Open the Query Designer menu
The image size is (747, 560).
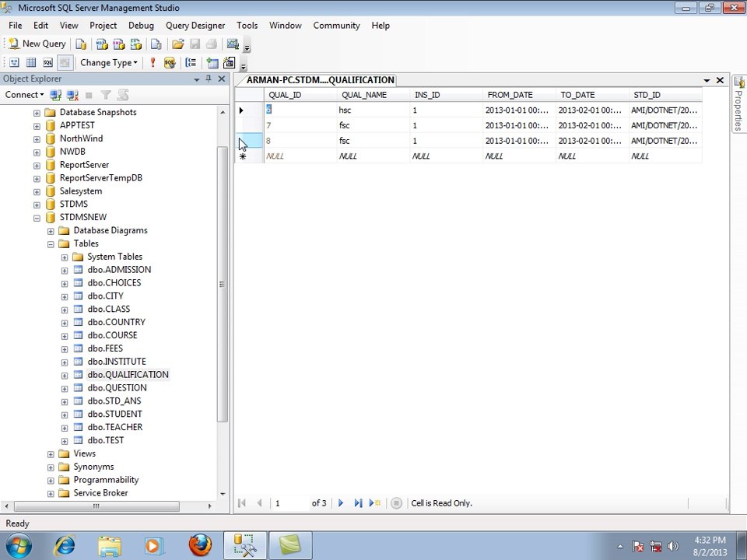click(x=195, y=25)
